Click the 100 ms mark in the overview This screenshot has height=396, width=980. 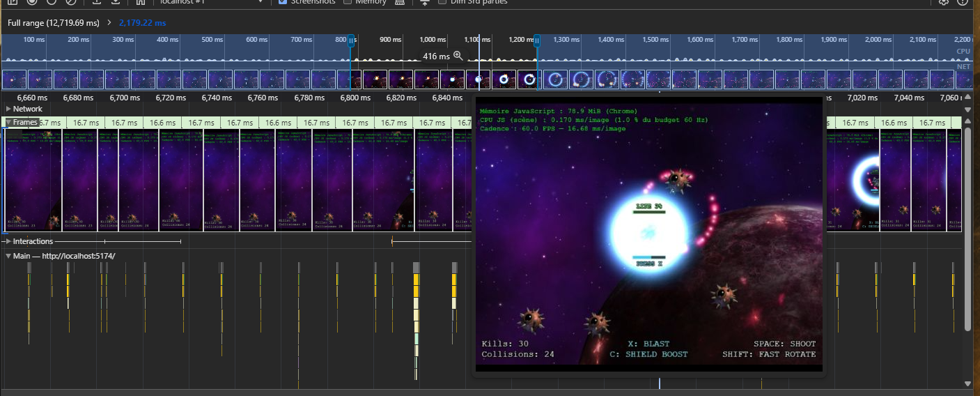(34, 40)
